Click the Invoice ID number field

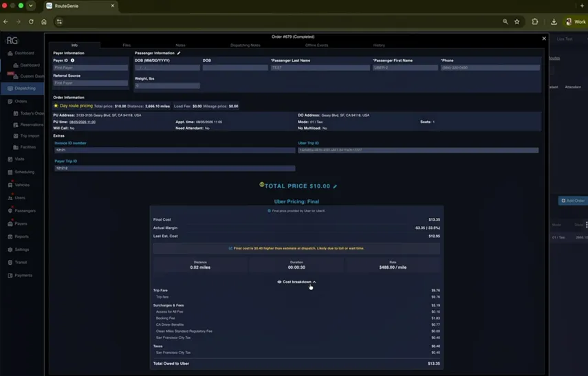[175, 151]
